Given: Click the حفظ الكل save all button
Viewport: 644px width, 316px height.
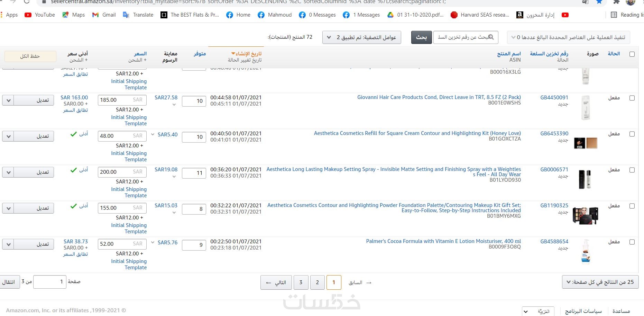Looking at the screenshot, I should (30, 56).
